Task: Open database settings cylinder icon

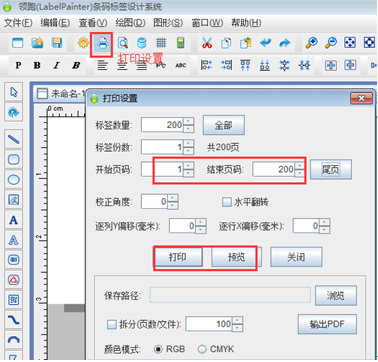Action: coord(142,43)
